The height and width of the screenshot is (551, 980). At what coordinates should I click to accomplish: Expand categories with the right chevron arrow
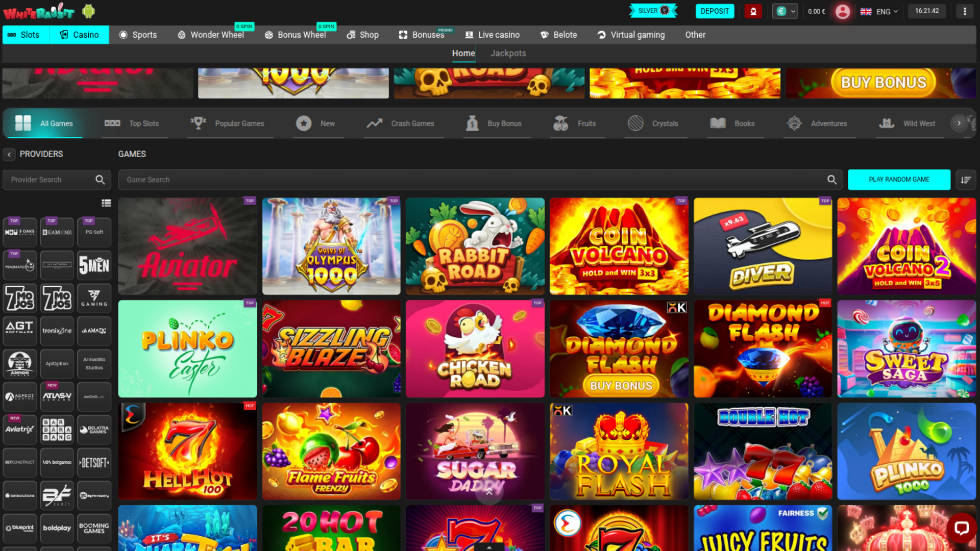point(959,123)
